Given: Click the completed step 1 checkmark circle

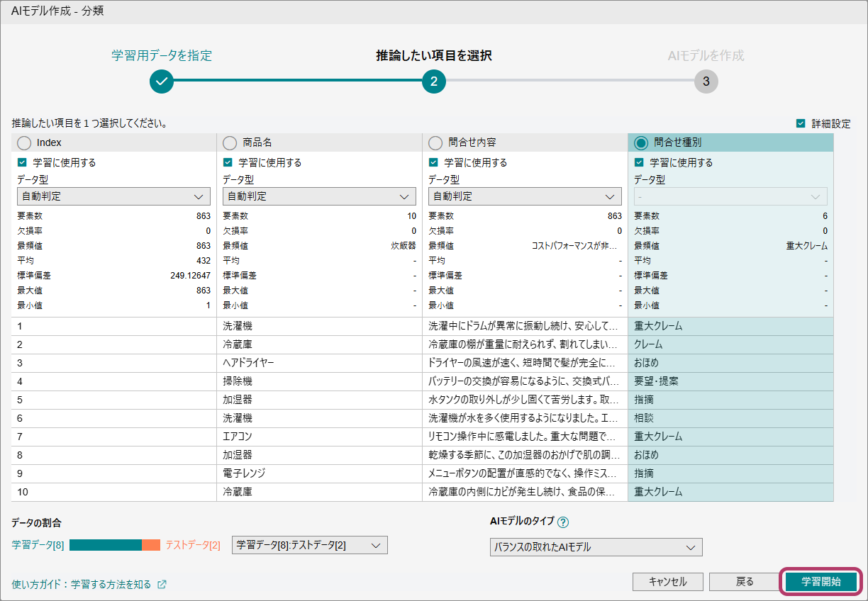Looking at the screenshot, I should (x=162, y=81).
